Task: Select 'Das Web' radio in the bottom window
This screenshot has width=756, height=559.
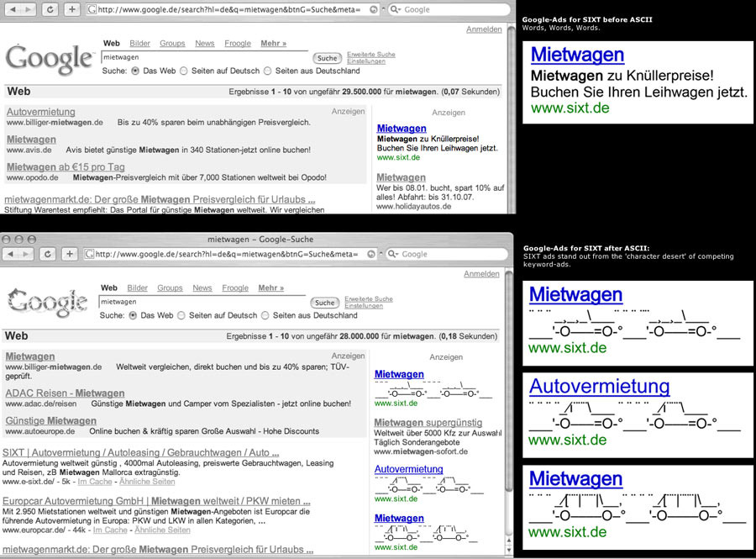Action: (133, 315)
